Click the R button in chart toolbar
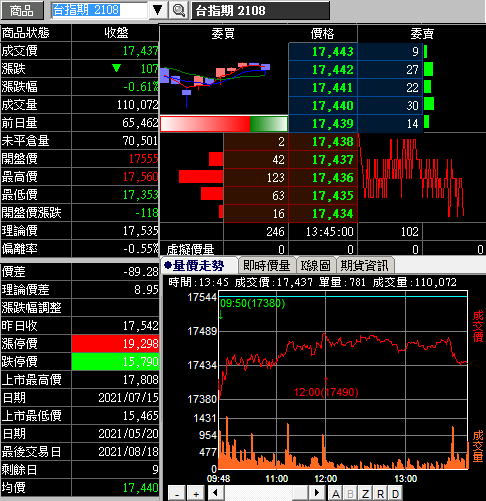This screenshot has height=501, width=486. 380,493
